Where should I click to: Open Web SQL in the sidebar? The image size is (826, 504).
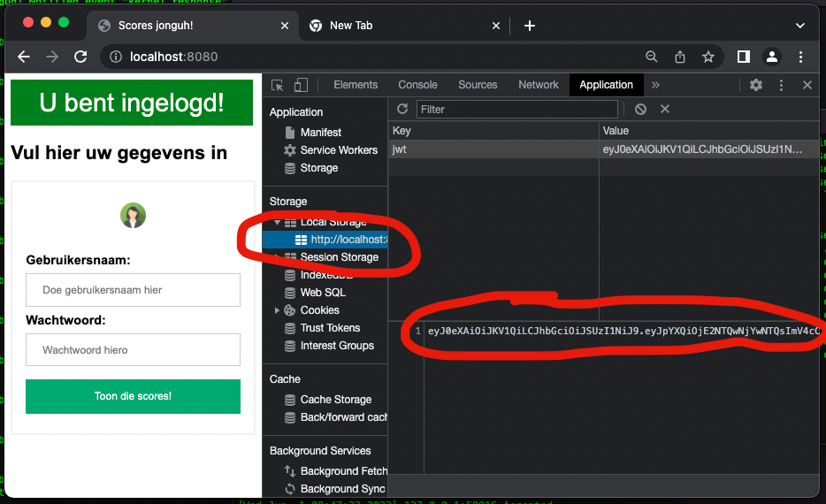[x=323, y=293]
